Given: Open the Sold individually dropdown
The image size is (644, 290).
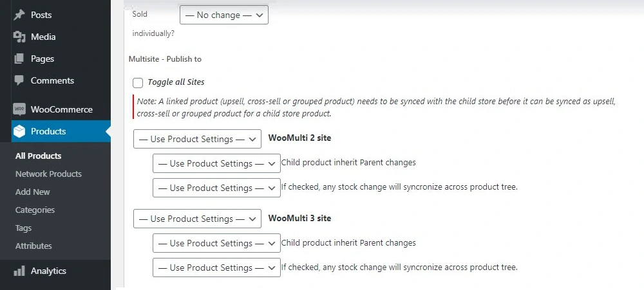Looking at the screenshot, I should tap(224, 15).
